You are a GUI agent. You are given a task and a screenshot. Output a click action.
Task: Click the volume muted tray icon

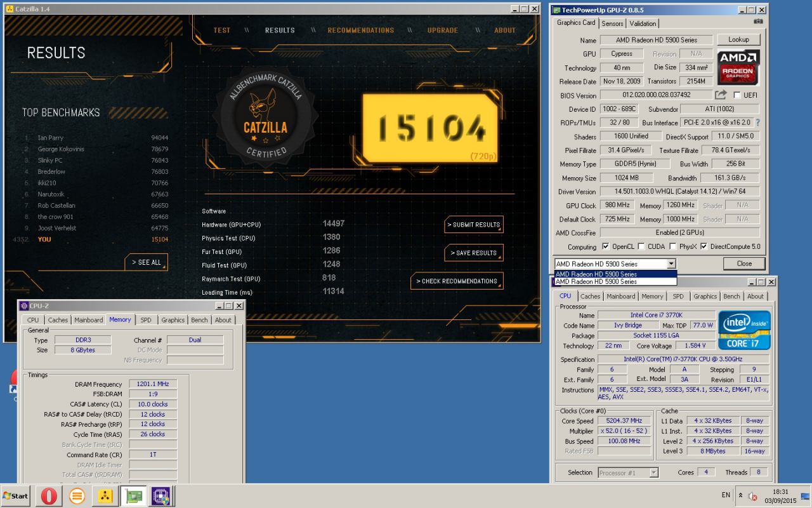click(x=752, y=496)
